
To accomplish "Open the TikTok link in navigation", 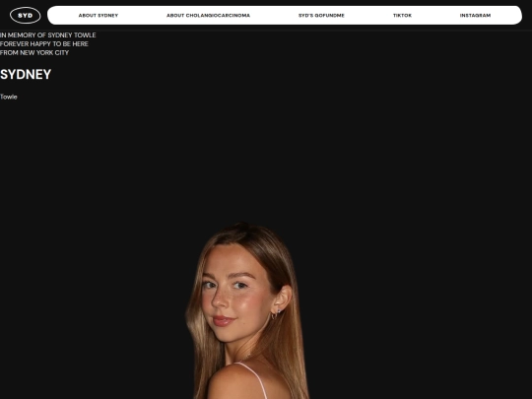I will tap(402, 15).
